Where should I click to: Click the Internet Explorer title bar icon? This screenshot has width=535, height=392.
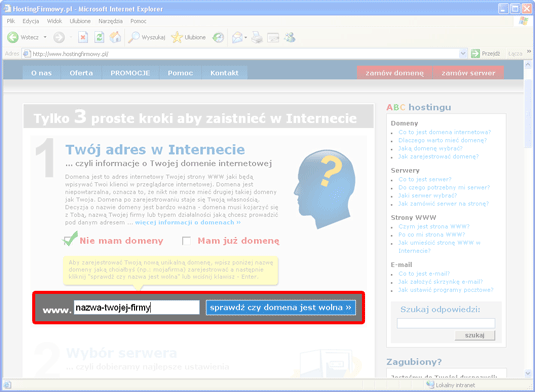coord(8,8)
